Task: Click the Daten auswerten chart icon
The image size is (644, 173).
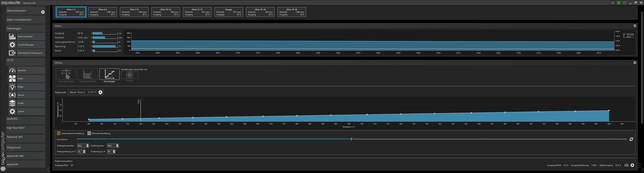Action: click(x=12, y=37)
